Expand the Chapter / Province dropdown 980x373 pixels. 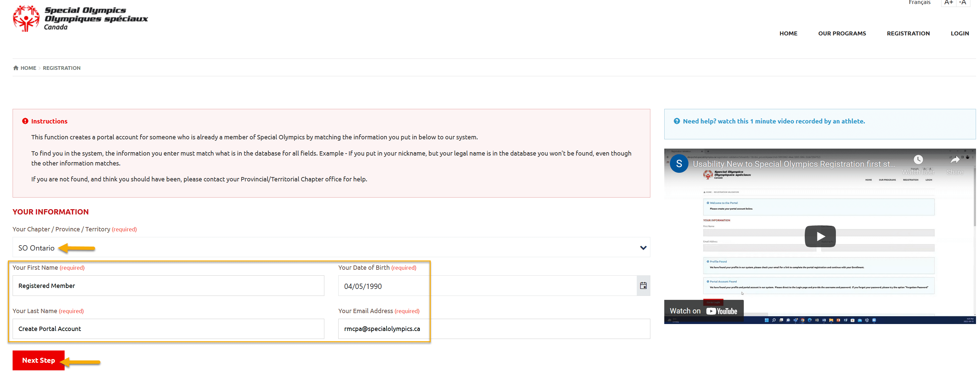[331, 248]
